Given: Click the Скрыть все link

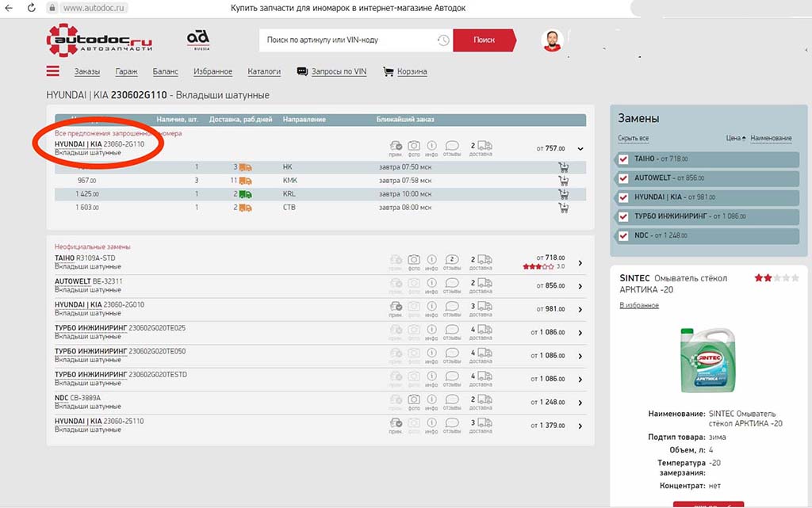Looking at the screenshot, I should (x=634, y=139).
